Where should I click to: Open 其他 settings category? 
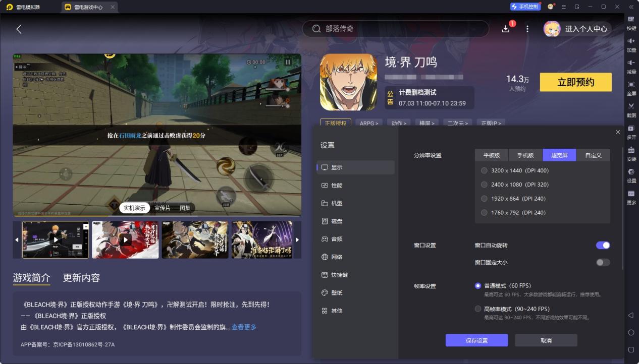coord(356,311)
